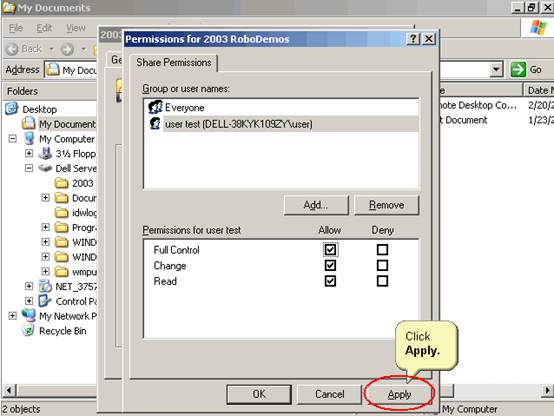The image size is (554, 416).
Task: Remove the selected user
Action: point(387,205)
